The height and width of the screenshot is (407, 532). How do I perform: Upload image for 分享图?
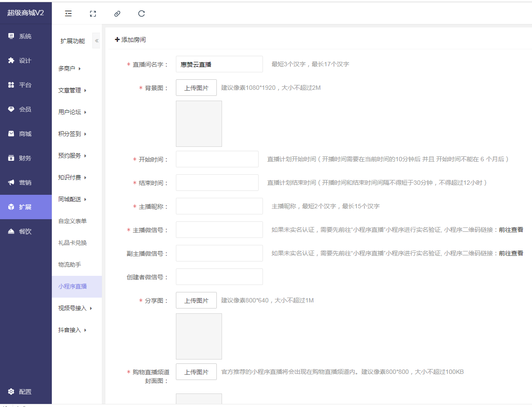click(196, 300)
